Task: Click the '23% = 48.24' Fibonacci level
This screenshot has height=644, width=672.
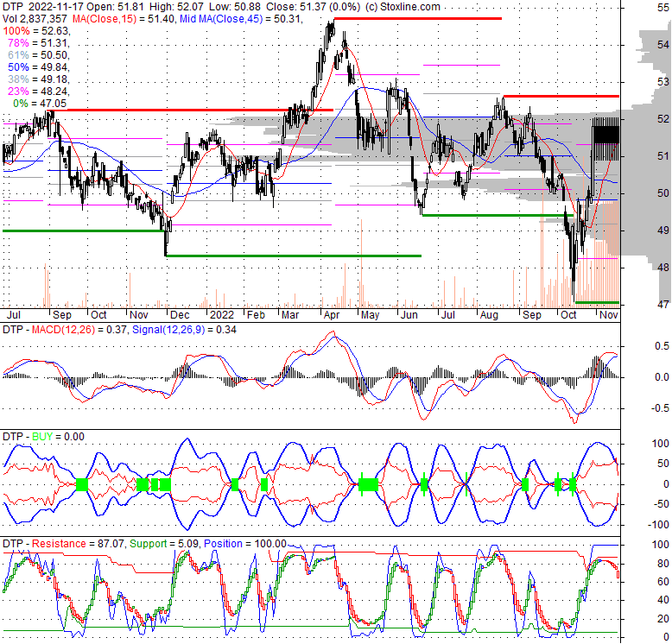Action: tap(39, 92)
